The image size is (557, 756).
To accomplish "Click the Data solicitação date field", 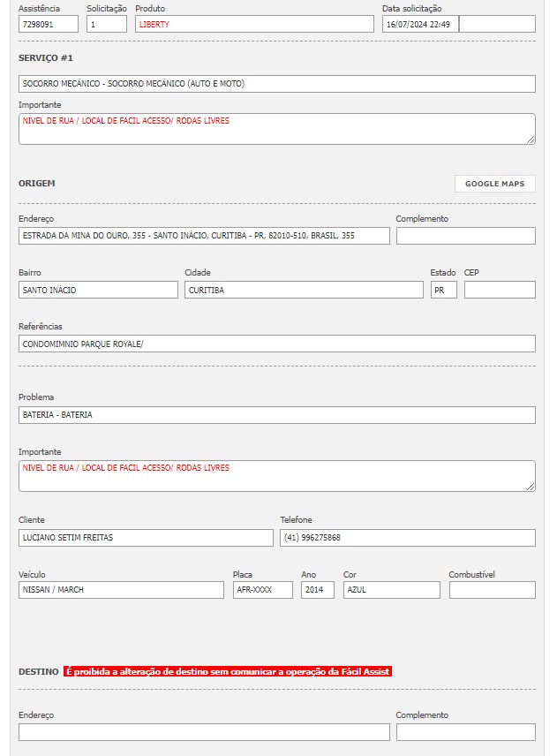I will (x=419, y=25).
